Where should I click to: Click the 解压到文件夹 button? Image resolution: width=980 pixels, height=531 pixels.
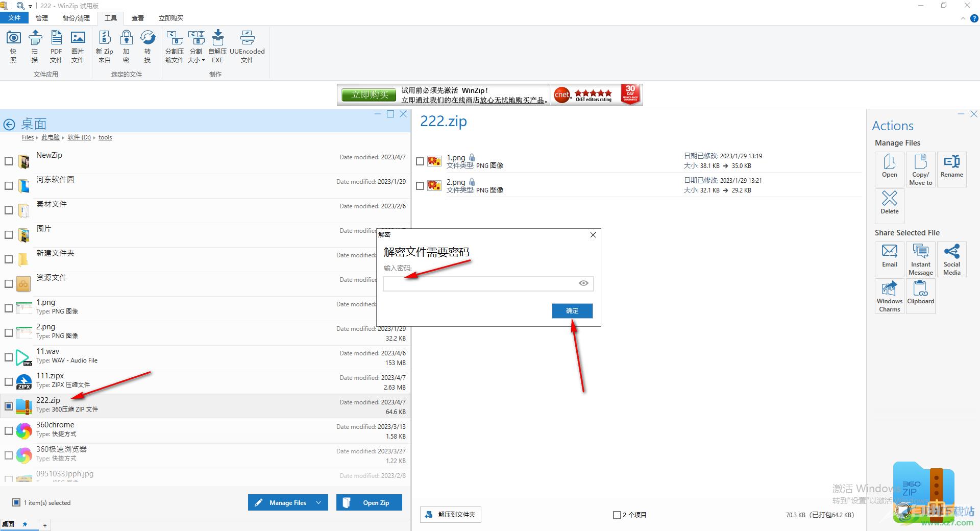pyautogui.click(x=451, y=515)
